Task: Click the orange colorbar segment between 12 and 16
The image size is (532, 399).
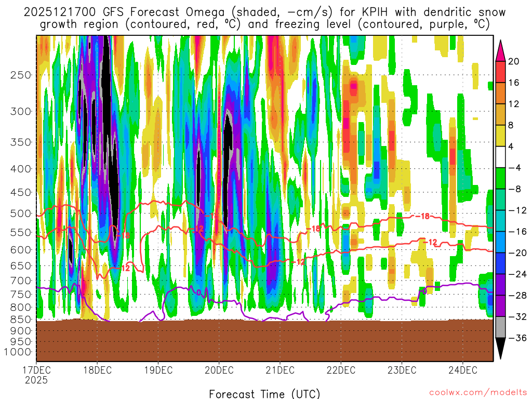Action: (x=500, y=93)
